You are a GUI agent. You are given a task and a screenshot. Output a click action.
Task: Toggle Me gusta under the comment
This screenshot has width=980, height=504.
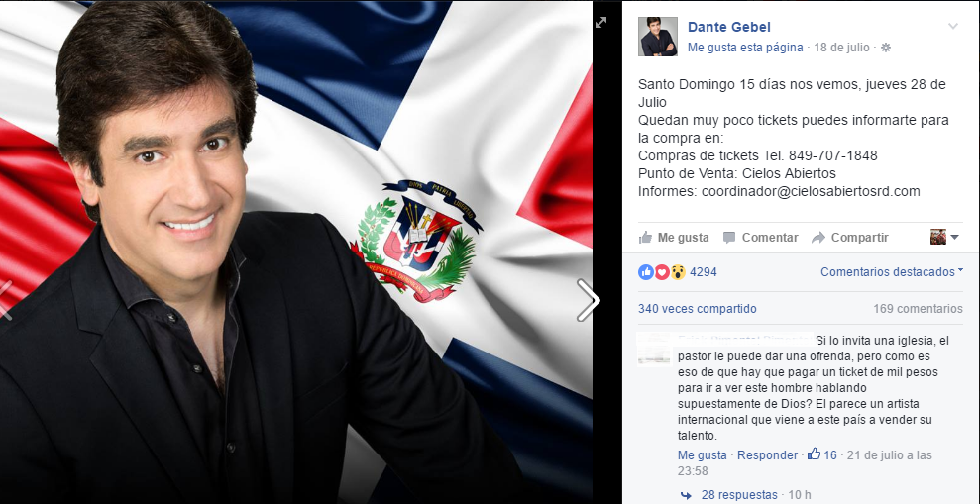point(702,455)
